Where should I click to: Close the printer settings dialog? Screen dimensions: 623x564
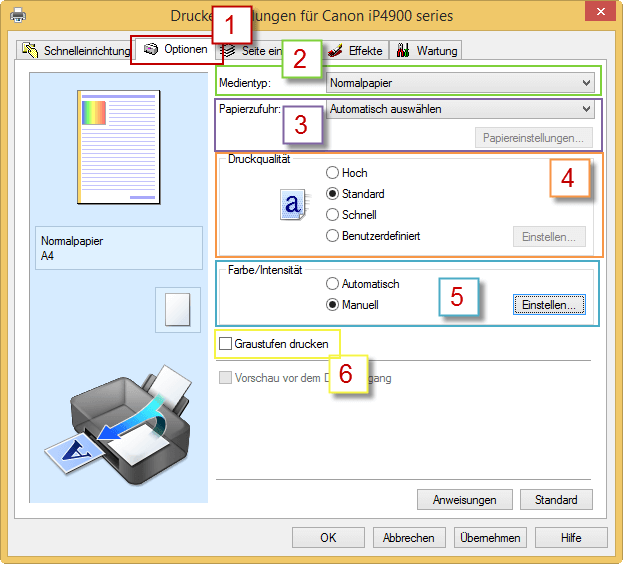click(601, 11)
